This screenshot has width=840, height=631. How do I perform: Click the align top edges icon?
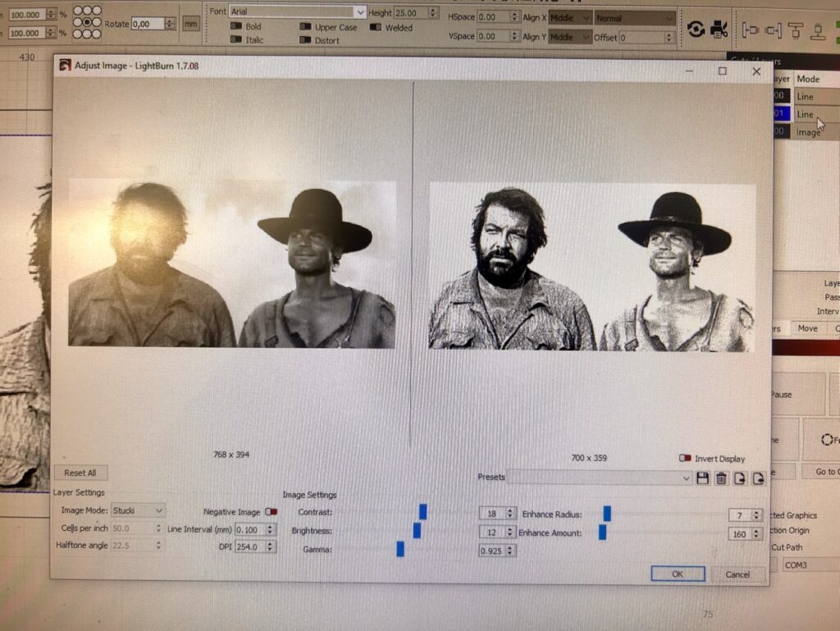pos(796,30)
